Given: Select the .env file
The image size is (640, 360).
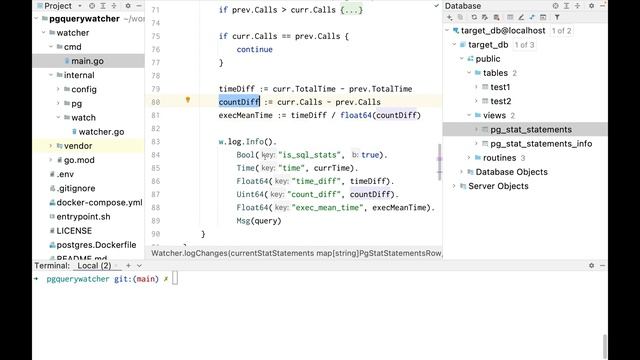Looking at the screenshot, I should 65,174.
